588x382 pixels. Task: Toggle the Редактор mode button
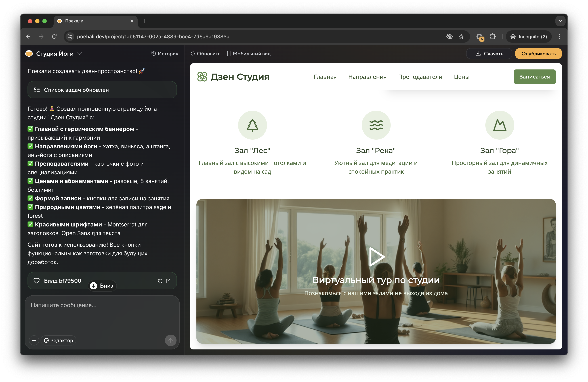pos(58,340)
